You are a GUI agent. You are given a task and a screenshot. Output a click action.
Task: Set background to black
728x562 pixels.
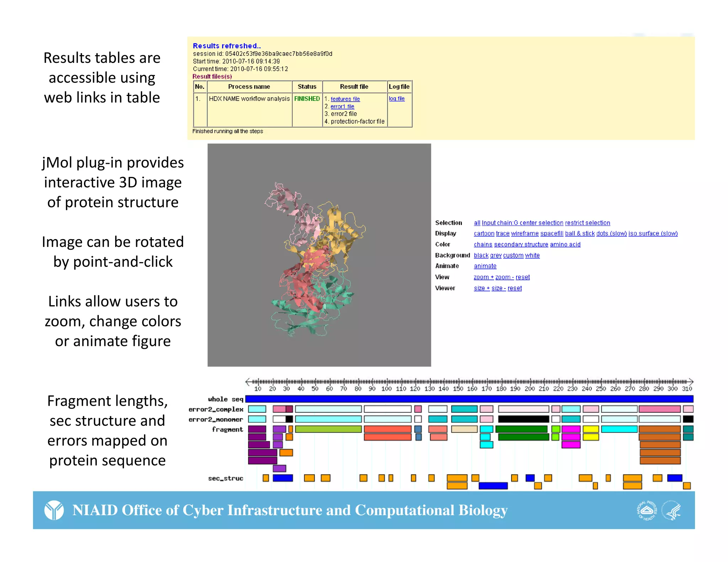[x=481, y=255]
